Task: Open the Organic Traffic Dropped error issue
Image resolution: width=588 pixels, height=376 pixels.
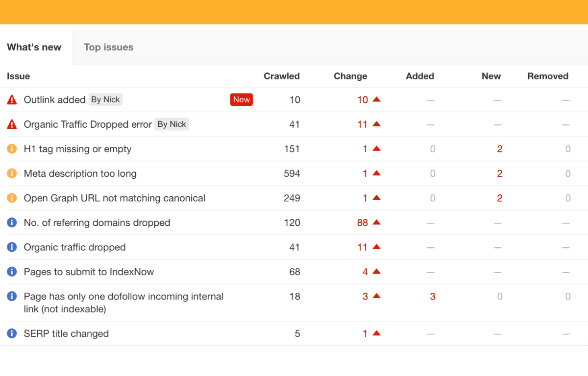Action: [x=88, y=124]
